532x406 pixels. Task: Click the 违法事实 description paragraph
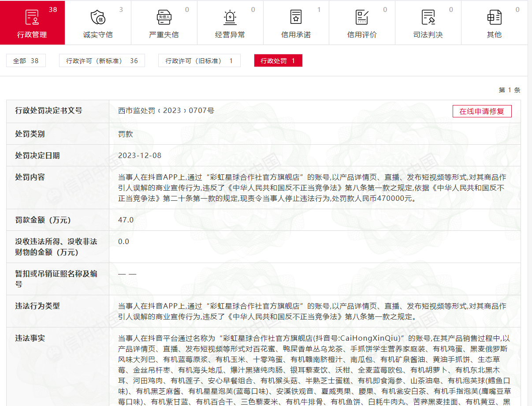point(315,370)
